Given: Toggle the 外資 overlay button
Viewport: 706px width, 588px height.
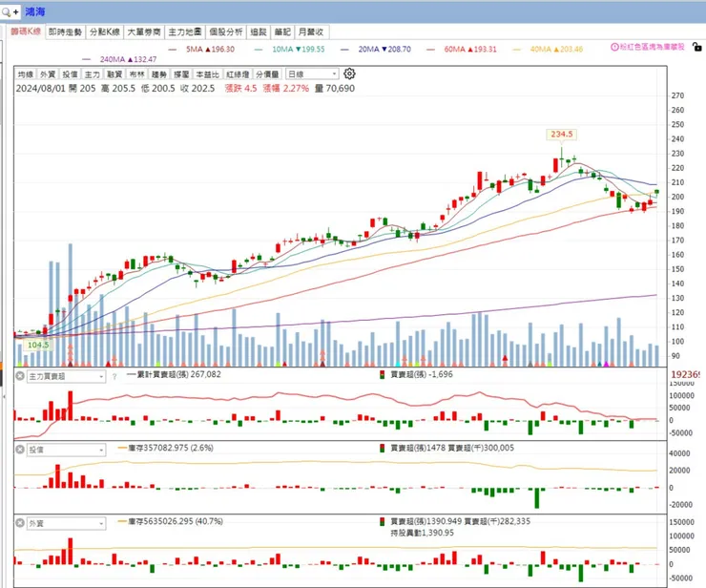Looking at the screenshot, I should [48, 74].
